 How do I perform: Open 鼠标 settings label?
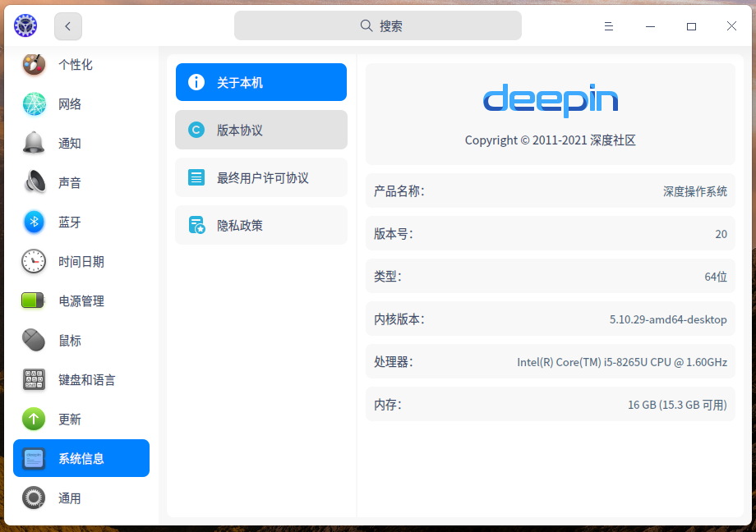pyautogui.click(x=70, y=341)
